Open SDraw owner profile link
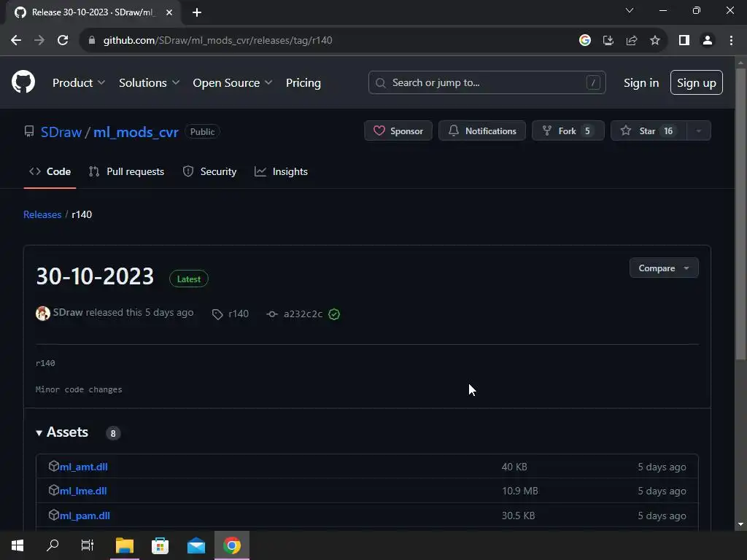Viewport: 747px width, 560px height. pyautogui.click(x=61, y=132)
